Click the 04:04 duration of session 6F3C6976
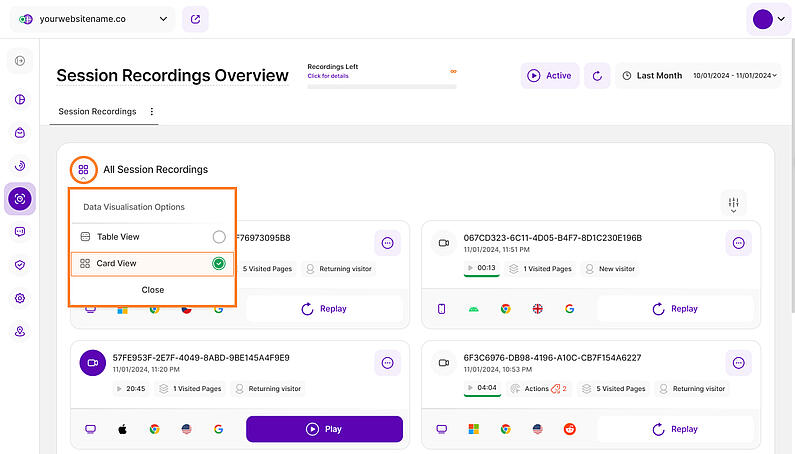The height and width of the screenshot is (454, 795). (482, 388)
